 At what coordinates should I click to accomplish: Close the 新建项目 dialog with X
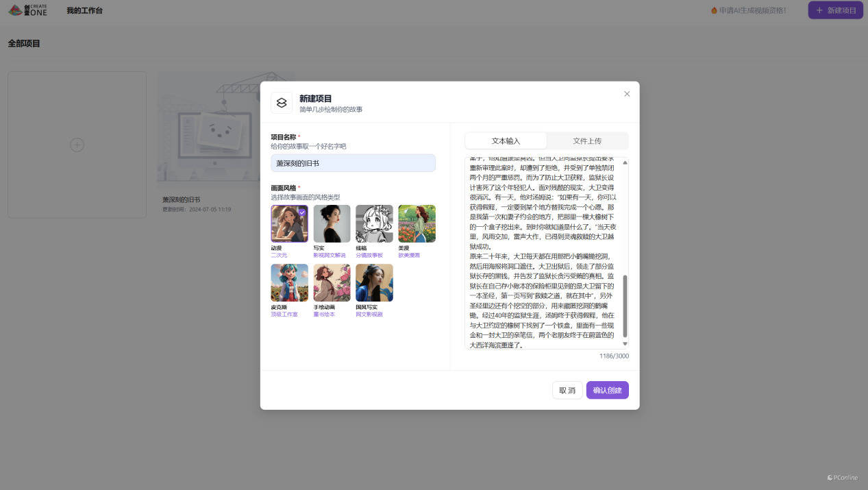(x=626, y=94)
